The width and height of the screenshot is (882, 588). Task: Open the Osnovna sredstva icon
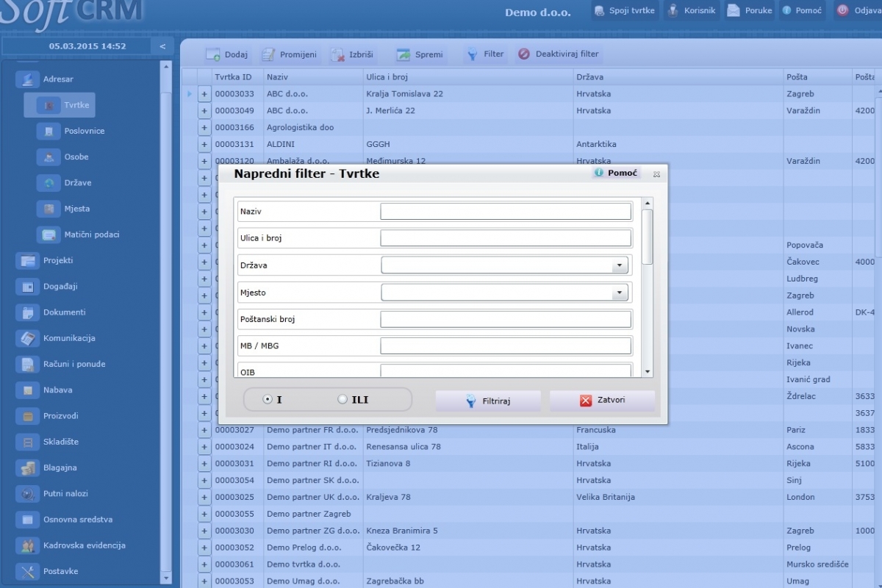[x=28, y=520]
